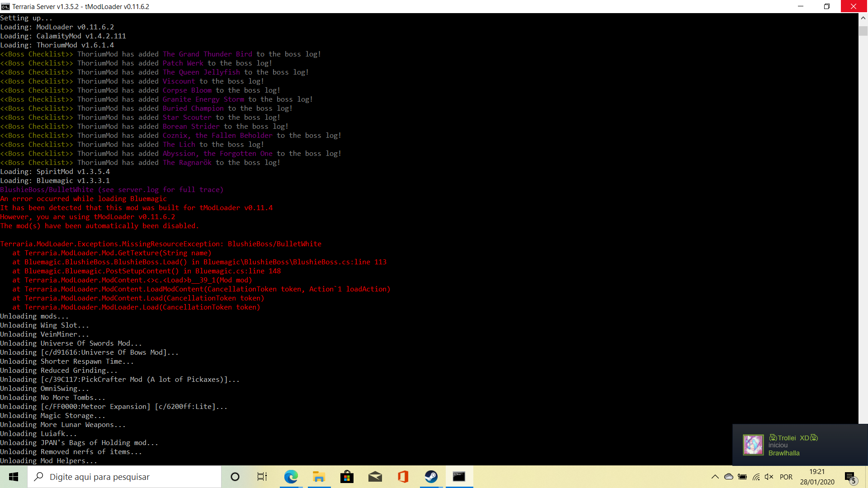Click 'The Ragnarök' boss name

tap(187, 163)
